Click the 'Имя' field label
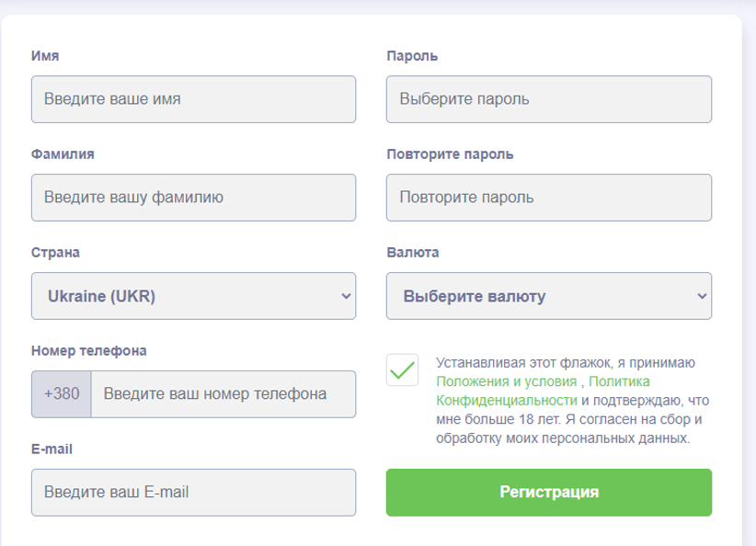The image size is (756, 546). pos(45,55)
